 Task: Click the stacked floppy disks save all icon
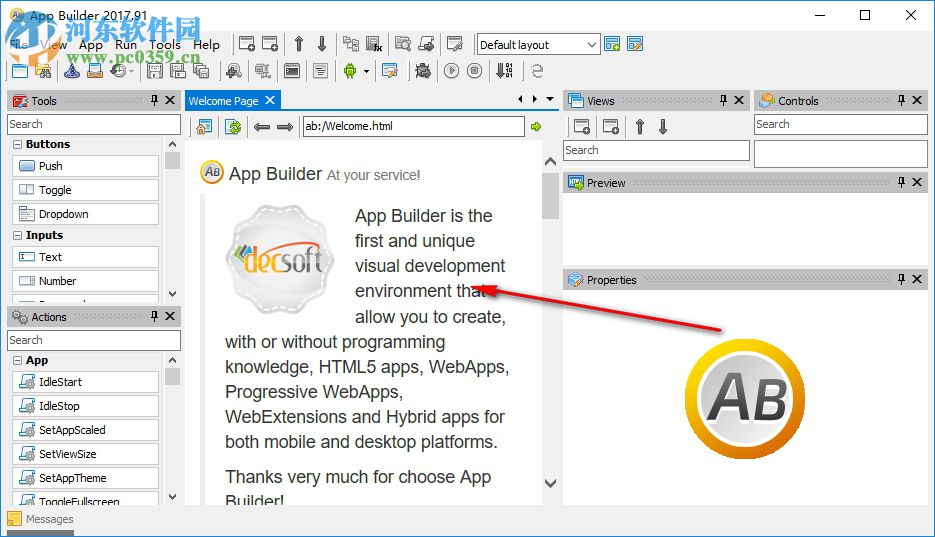(202, 71)
